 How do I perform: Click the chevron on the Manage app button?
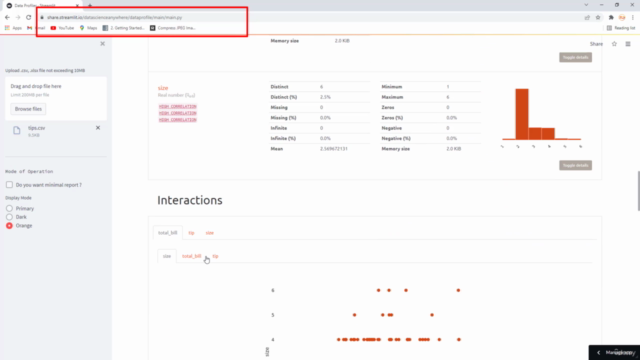[598, 353]
